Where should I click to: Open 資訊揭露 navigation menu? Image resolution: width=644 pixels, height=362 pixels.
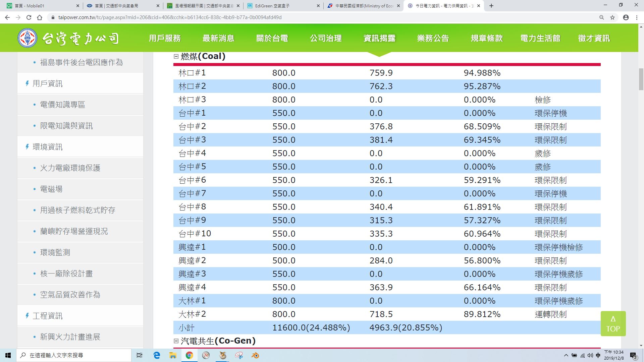click(379, 38)
